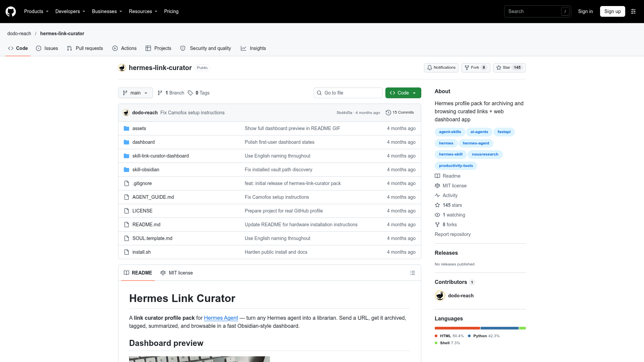
Task: Select the README tab
Action: click(138, 273)
